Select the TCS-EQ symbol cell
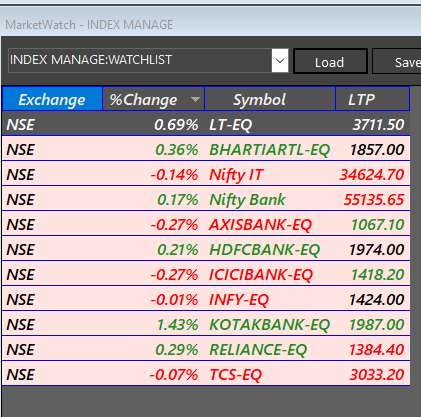421x417 pixels. [x=269, y=374]
